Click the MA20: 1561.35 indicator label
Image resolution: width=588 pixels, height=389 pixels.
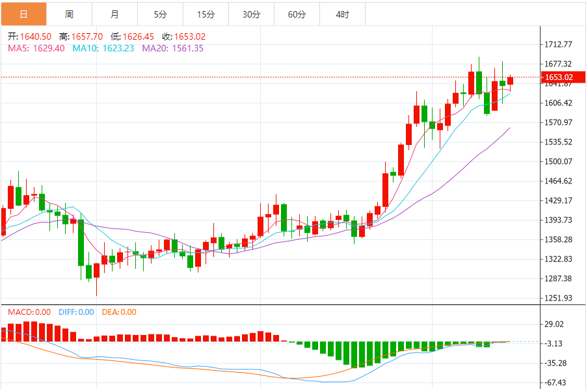click(172, 48)
